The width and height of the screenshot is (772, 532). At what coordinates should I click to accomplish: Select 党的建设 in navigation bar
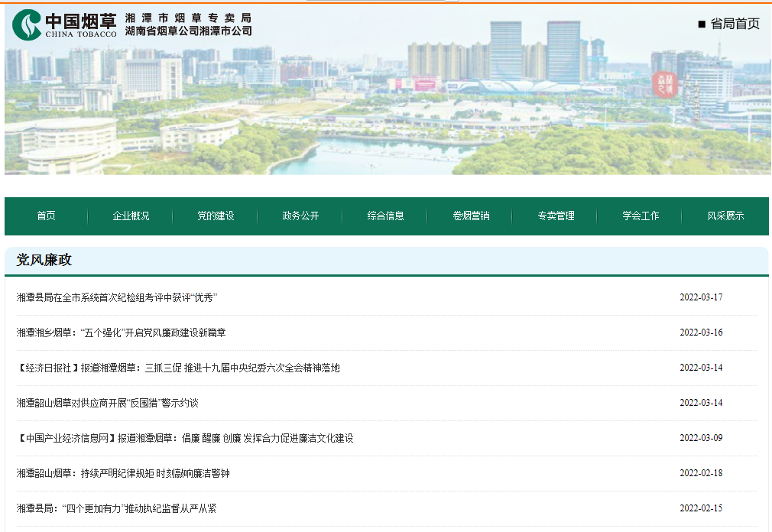216,216
